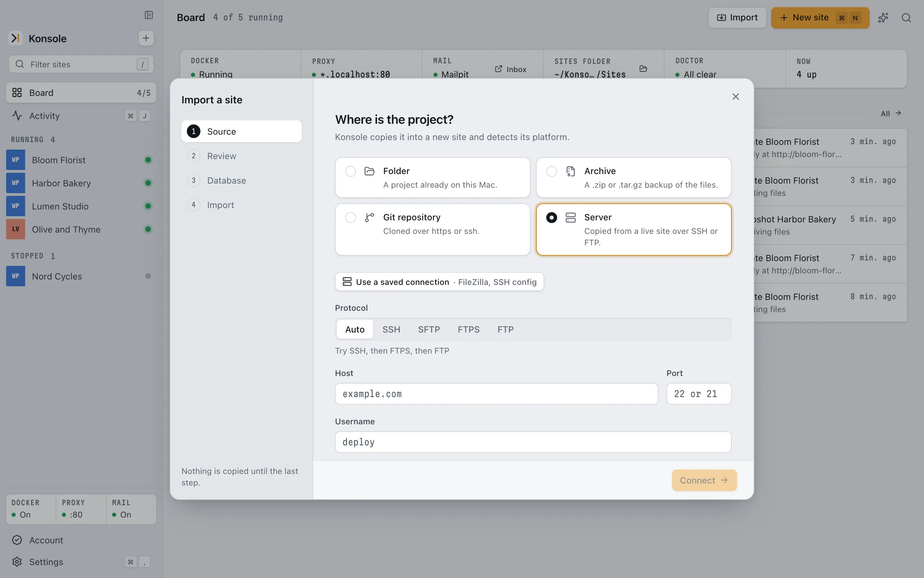924x578 pixels.
Task: Focus the Host input field
Action: click(496, 394)
